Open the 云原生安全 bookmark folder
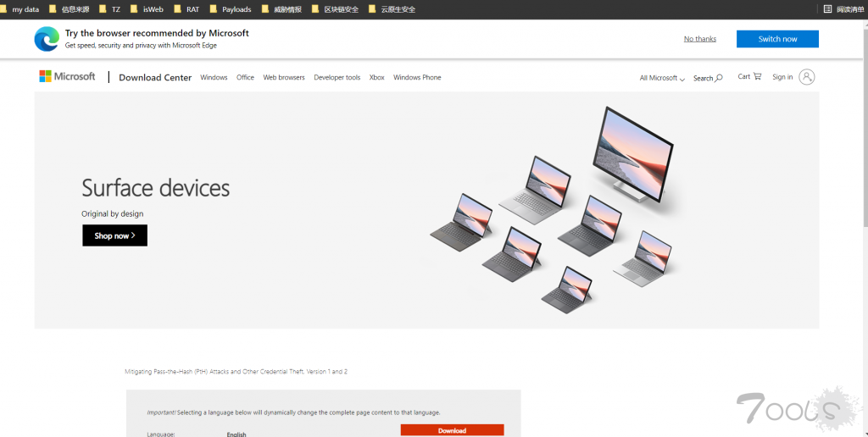 point(392,9)
